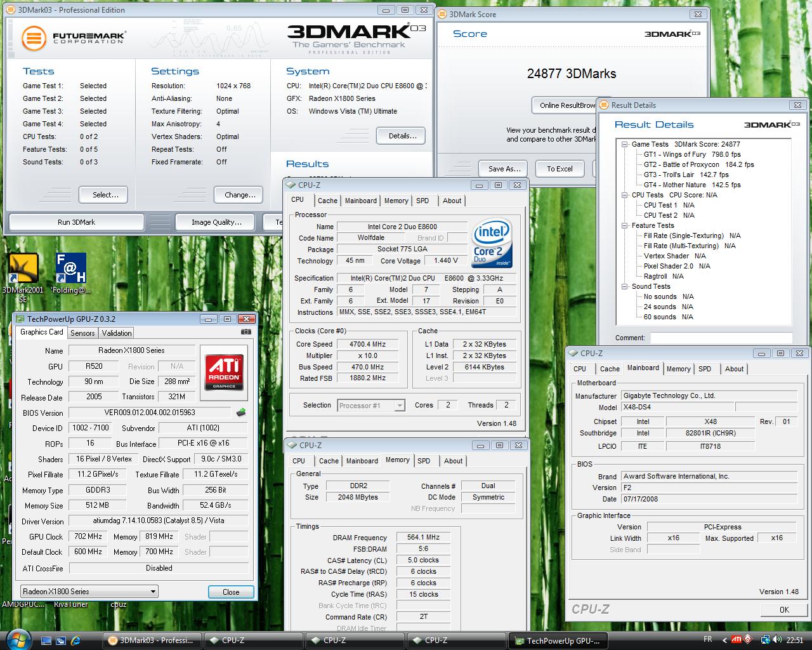Click the To Excel button

point(560,169)
